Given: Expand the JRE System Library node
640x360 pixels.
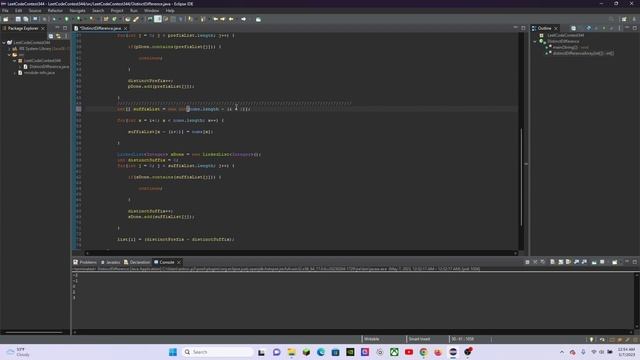Looking at the screenshot, I should click(9, 49).
